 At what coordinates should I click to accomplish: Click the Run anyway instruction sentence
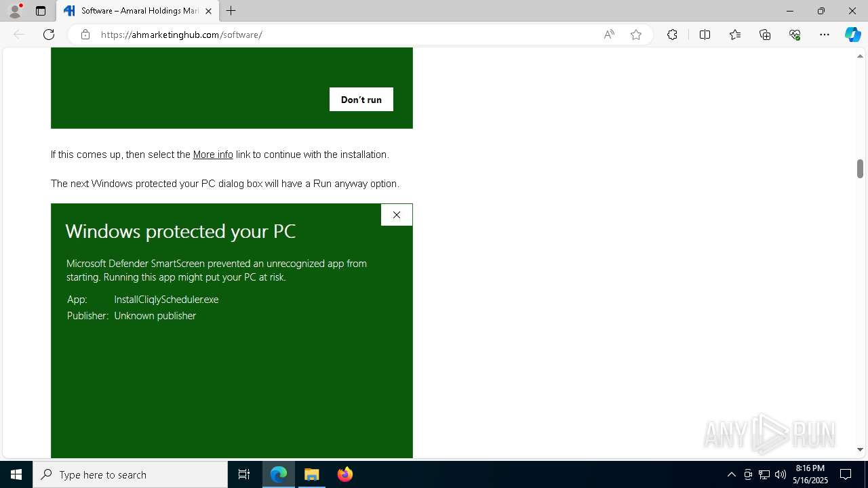225,184
